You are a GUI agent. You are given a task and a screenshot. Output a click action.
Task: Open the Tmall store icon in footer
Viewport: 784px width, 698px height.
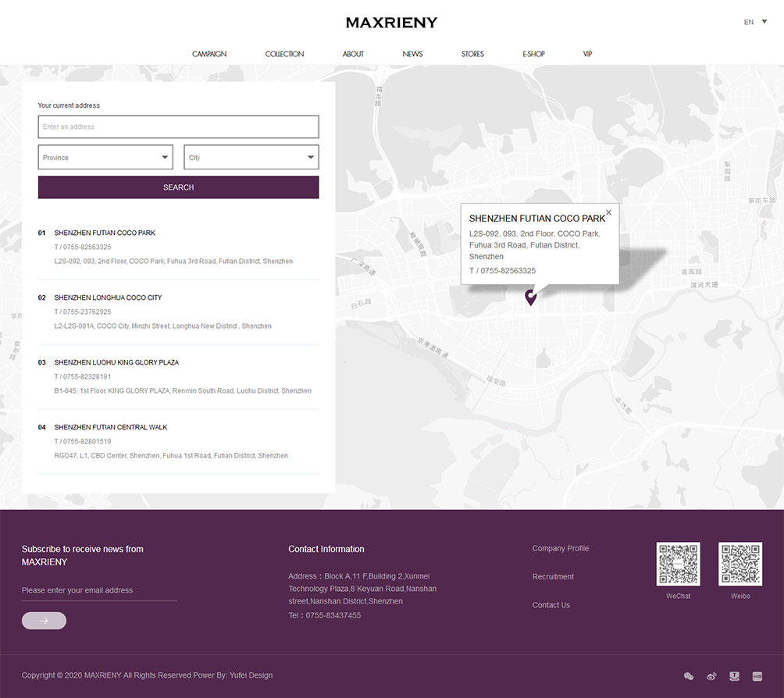(x=734, y=676)
